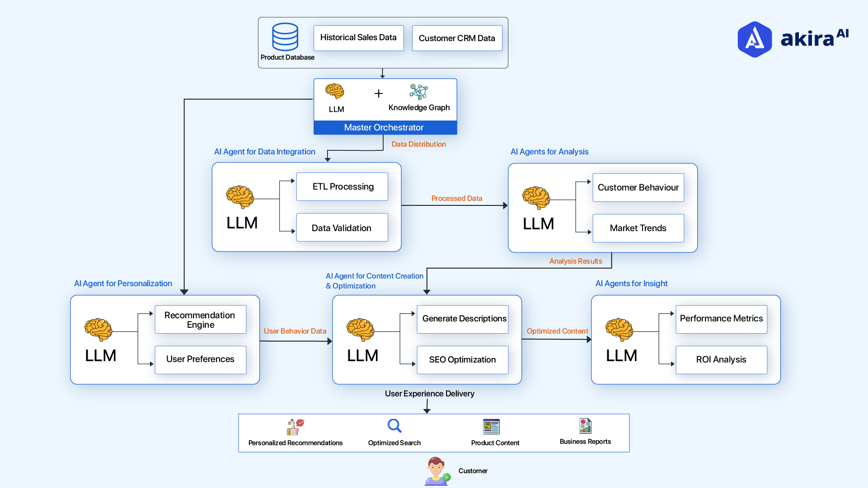Click the Optimized Search magnifier icon

tap(394, 425)
